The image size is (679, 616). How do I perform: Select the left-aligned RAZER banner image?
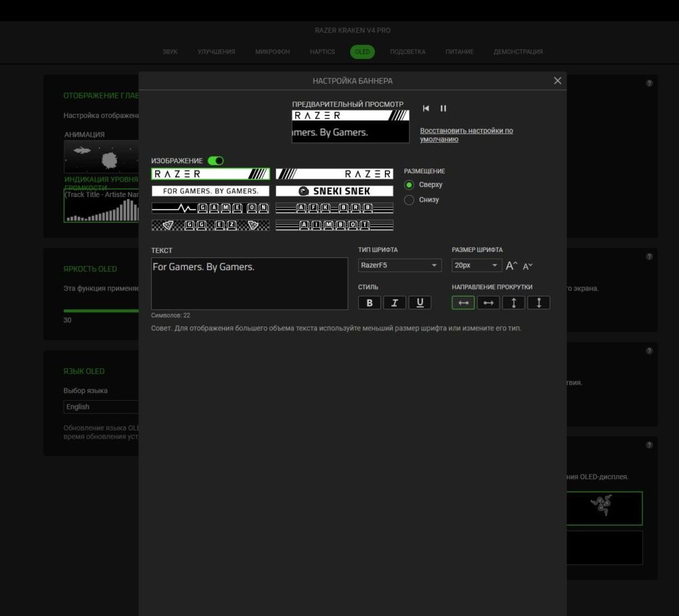click(211, 174)
